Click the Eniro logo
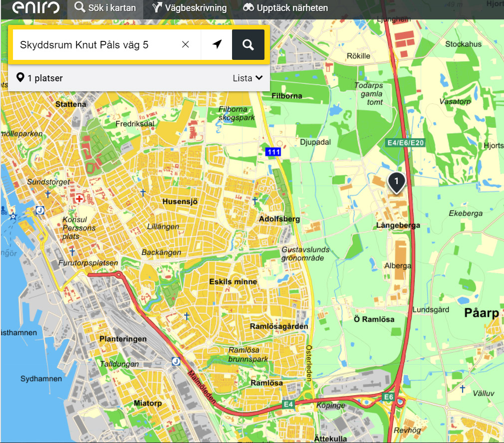This screenshot has width=504, height=443. (x=35, y=8)
